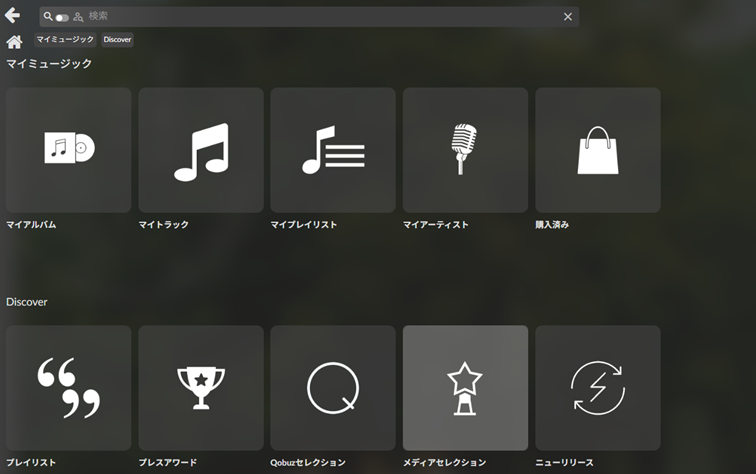Open プレスアワード trophy tile
Screen dimensions: 756x474
[201, 388]
